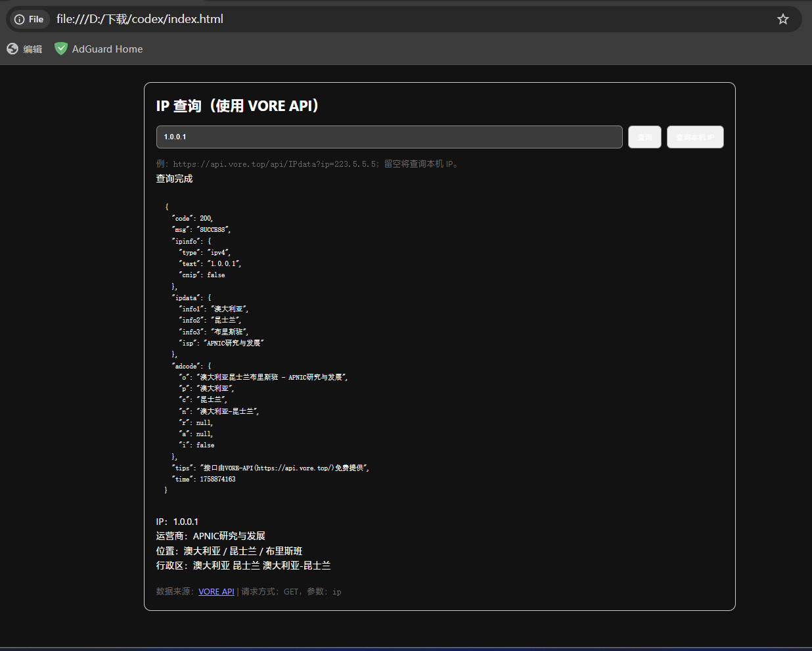Click the "text": "1.0.0.1" line

(x=210, y=263)
